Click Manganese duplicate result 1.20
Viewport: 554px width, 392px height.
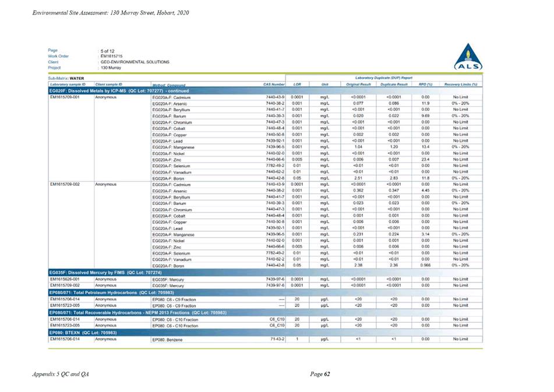tap(394, 147)
